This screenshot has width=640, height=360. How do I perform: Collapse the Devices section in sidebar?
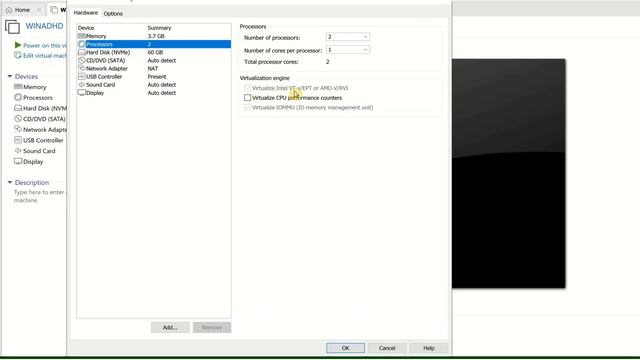pos(10,76)
